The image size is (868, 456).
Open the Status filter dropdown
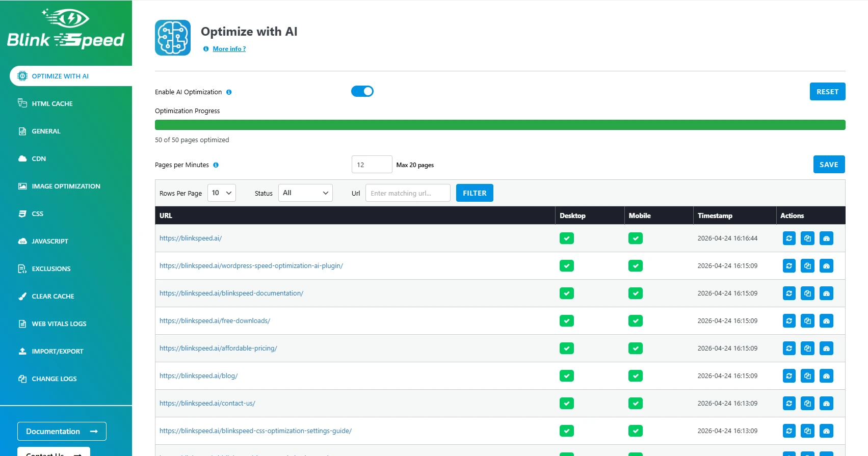click(305, 193)
